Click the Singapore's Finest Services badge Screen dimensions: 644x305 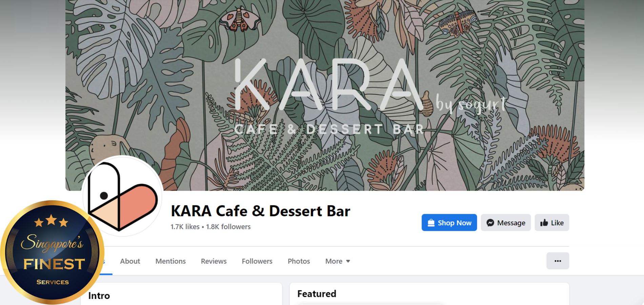click(x=52, y=252)
